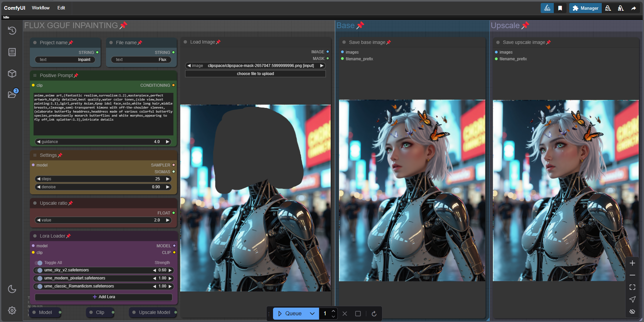The width and height of the screenshot is (644, 322).
Task: Open the Edit menu
Action: (61, 8)
